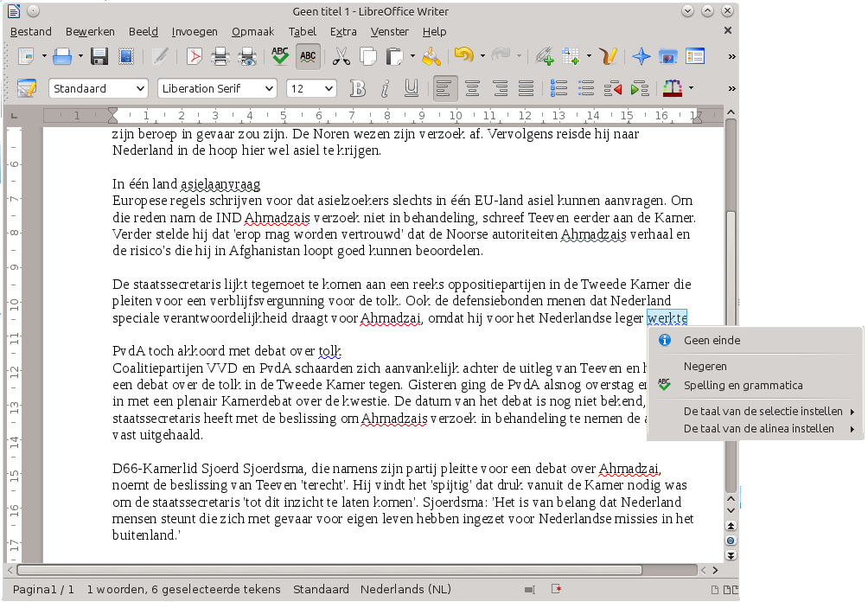Click the Pagina 1 / 1 status field
Viewport: 868px width, 608px height.
(x=43, y=589)
